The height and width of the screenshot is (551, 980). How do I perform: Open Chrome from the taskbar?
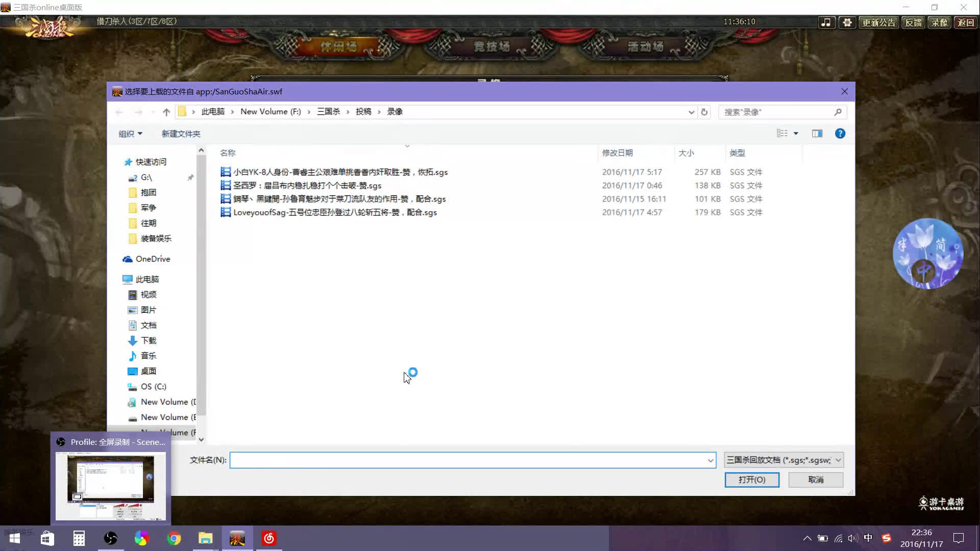pyautogui.click(x=174, y=538)
